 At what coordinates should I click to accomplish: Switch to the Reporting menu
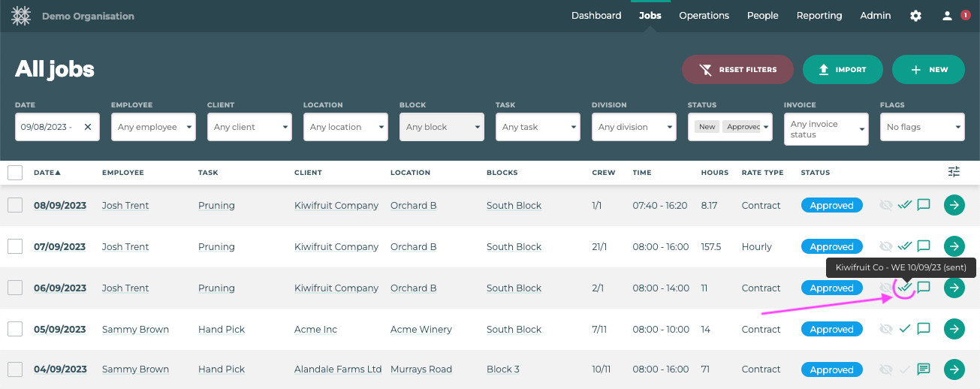point(819,16)
